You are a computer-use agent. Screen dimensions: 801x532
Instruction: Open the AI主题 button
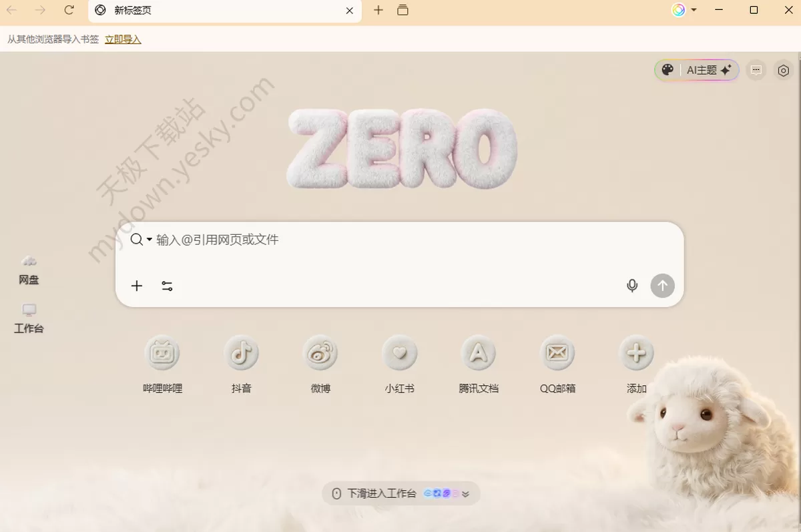coord(697,70)
